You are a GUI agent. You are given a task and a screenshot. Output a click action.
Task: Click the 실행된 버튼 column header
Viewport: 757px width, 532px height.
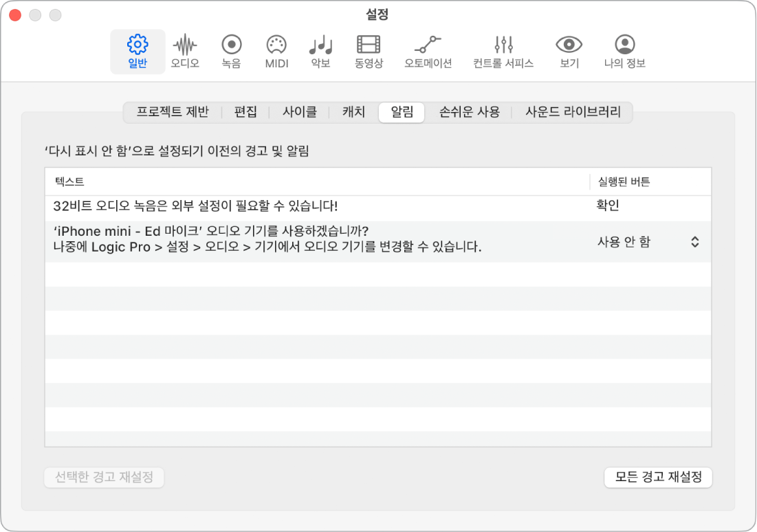tap(650, 181)
